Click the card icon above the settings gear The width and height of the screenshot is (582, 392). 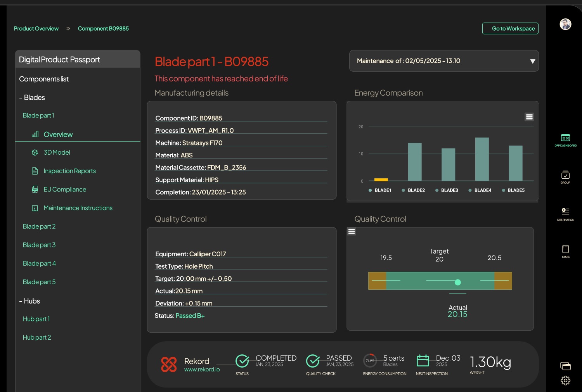click(x=565, y=366)
